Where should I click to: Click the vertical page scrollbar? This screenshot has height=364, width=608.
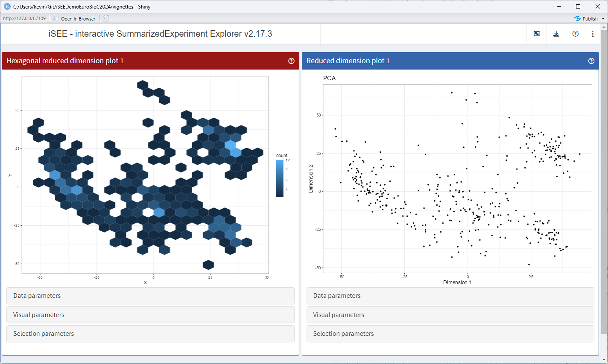[x=604, y=181]
